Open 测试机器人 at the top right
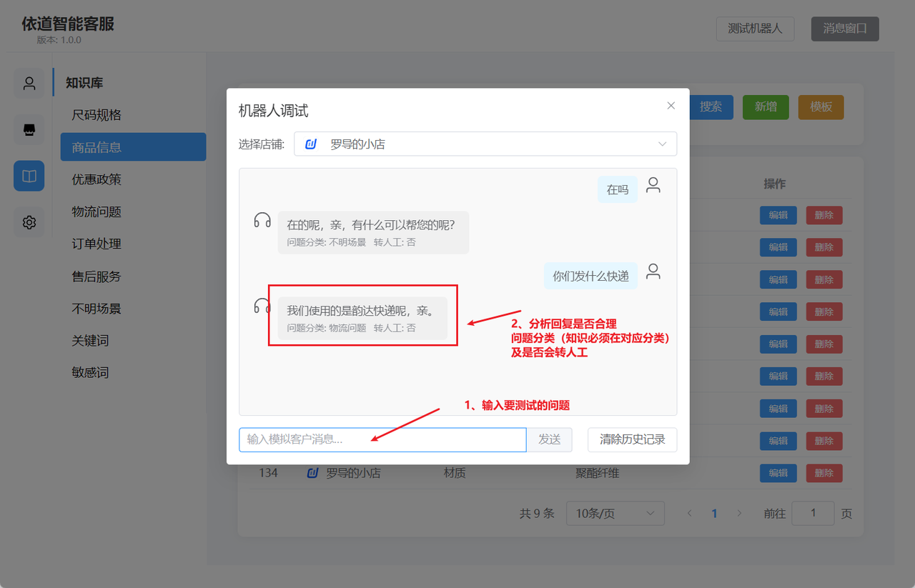Image resolution: width=915 pixels, height=588 pixels. click(755, 29)
